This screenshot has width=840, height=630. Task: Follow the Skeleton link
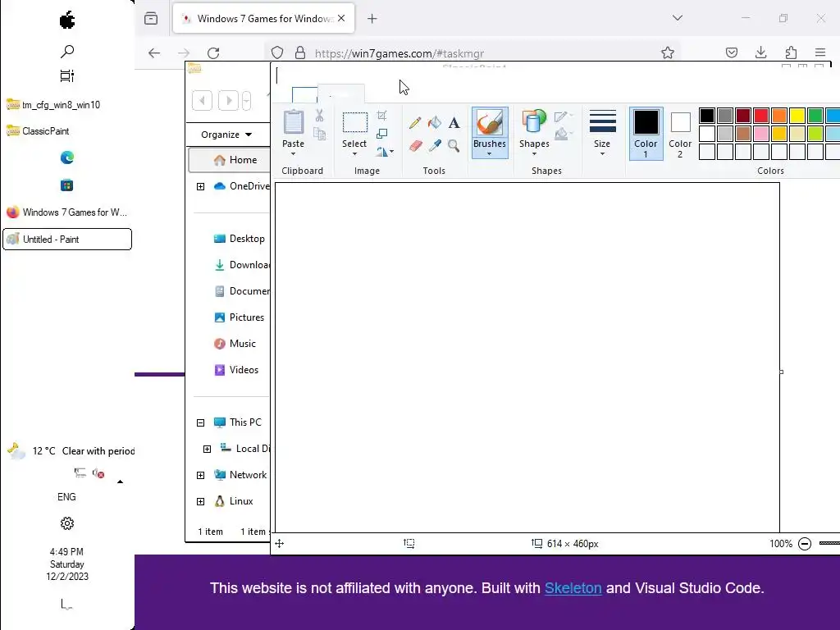coord(573,587)
